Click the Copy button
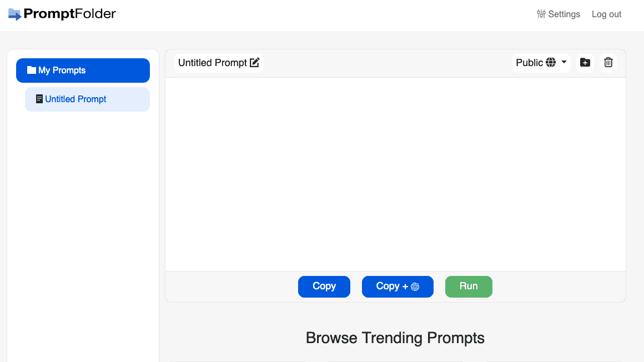Viewport: 644px width, 362px height. 324,286
